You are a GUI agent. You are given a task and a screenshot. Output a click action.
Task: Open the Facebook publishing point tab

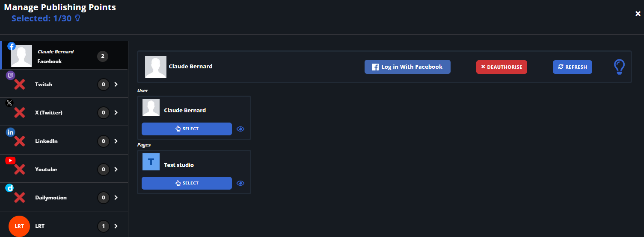pyautogui.click(x=64, y=56)
